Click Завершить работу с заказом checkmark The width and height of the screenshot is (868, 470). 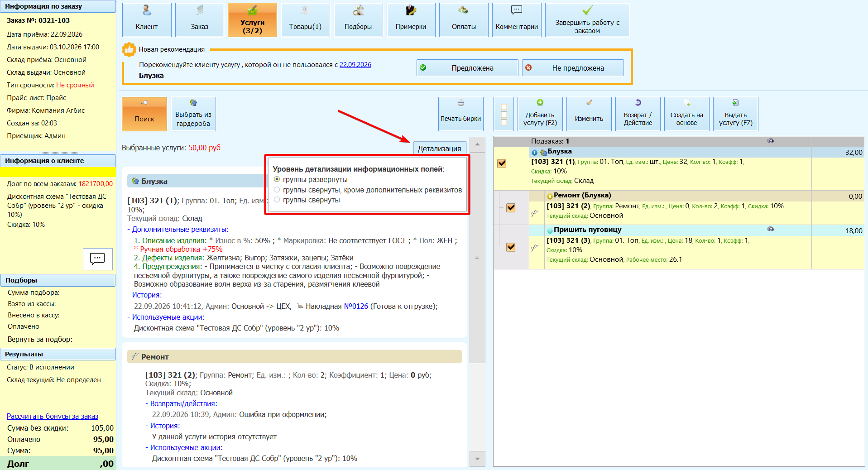tap(587, 20)
